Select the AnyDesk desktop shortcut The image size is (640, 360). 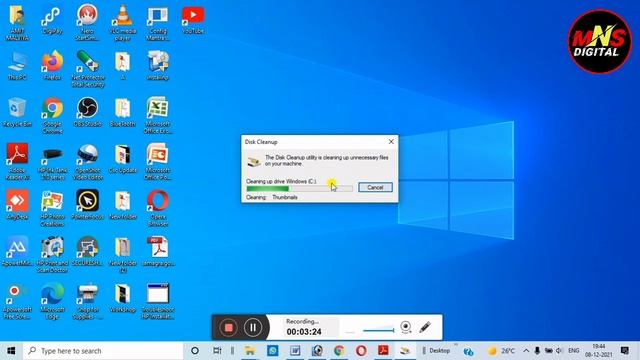point(17,205)
